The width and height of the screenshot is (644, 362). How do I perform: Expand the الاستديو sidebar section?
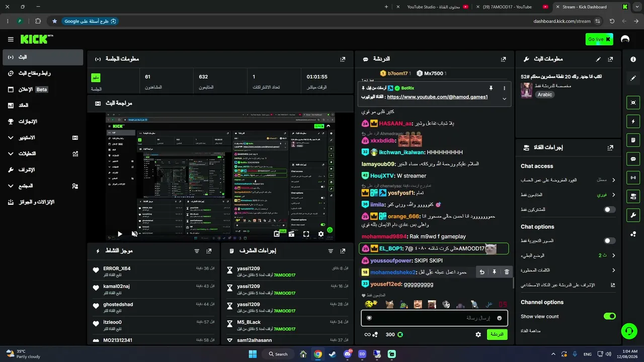pyautogui.click(x=43, y=138)
